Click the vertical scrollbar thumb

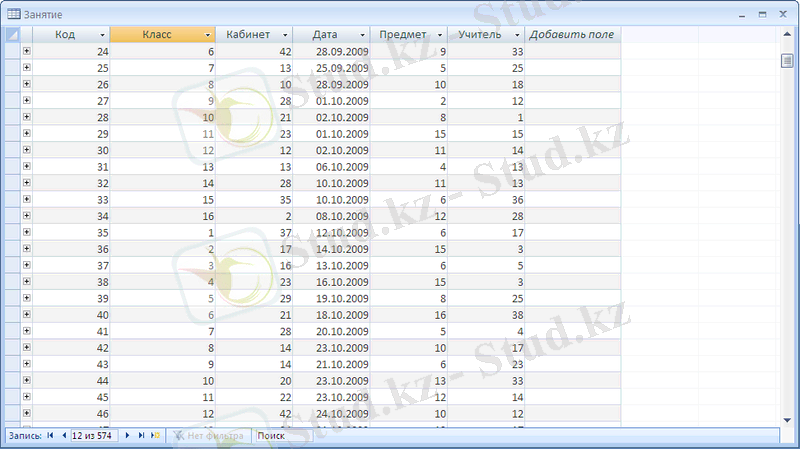click(x=787, y=61)
